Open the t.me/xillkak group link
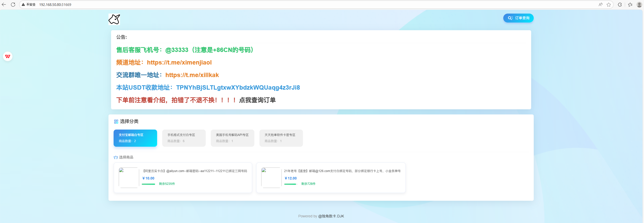The width and height of the screenshot is (644, 223). (192, 75)
